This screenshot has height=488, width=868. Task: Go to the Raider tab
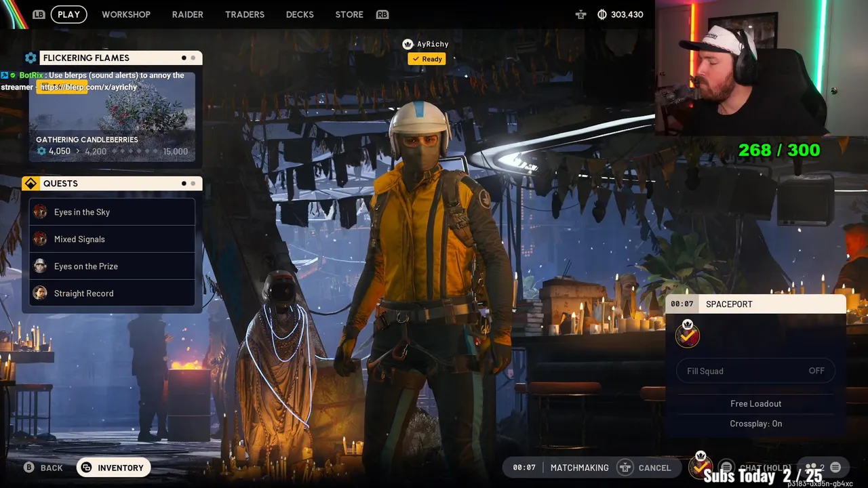(188, 14)
